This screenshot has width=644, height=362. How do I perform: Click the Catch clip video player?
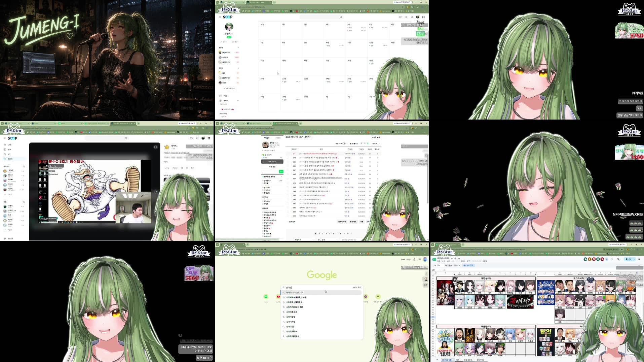[94, 192]
